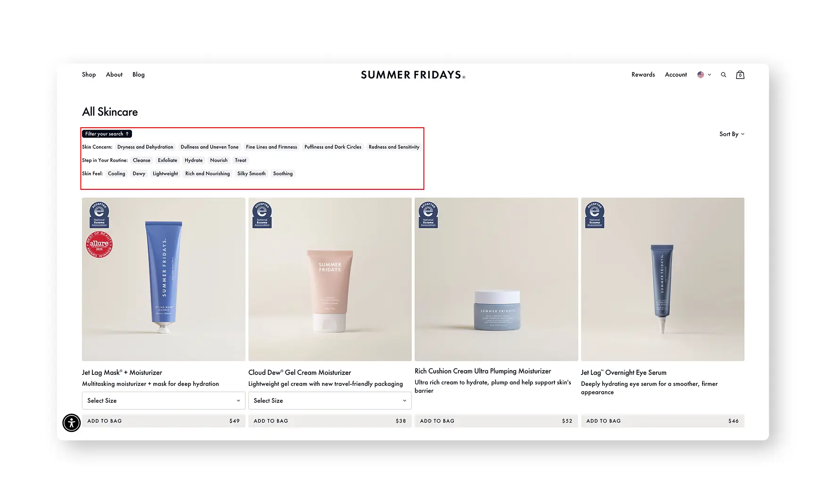Open the Jet Lag Mask + Moisturizer title link
Image resolution: width=826 pixels, height=504 pixels.
(x=122, y=373)
